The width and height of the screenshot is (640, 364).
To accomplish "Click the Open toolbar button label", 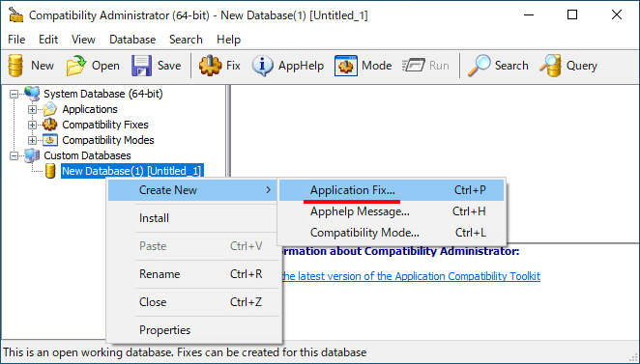I will pos(105,66).
